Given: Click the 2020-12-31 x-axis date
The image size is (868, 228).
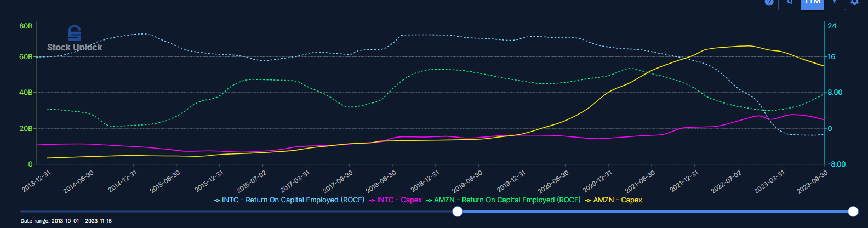Looking at the screenshot, I should point(597,181).
